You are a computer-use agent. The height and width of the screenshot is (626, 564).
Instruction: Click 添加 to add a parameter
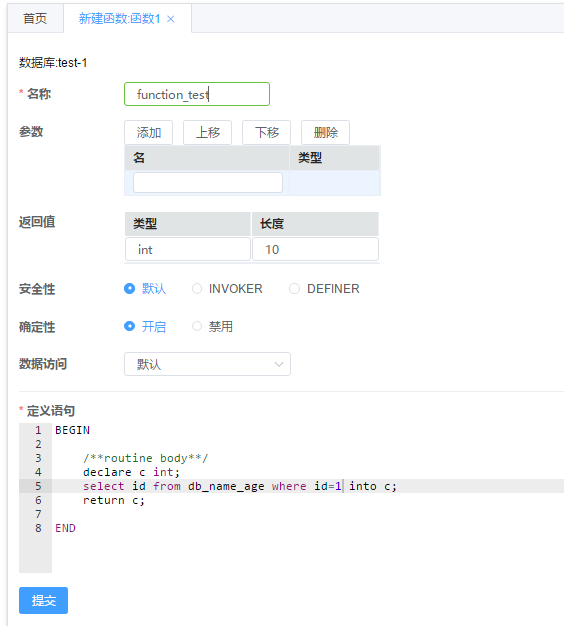[x=148, y=132]
